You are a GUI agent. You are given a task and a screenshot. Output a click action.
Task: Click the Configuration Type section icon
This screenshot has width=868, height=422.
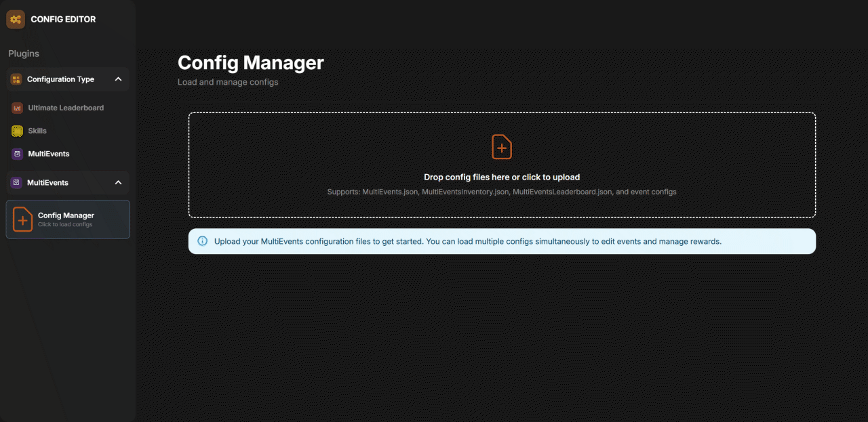16,79
